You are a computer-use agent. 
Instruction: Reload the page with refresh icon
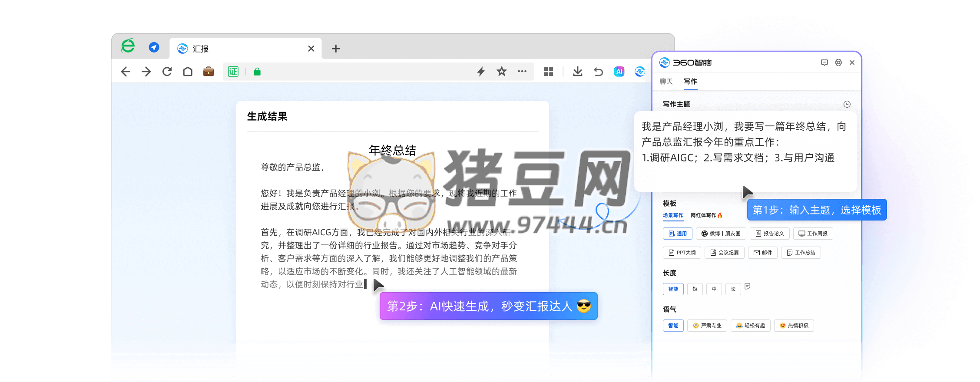(167, 72)
